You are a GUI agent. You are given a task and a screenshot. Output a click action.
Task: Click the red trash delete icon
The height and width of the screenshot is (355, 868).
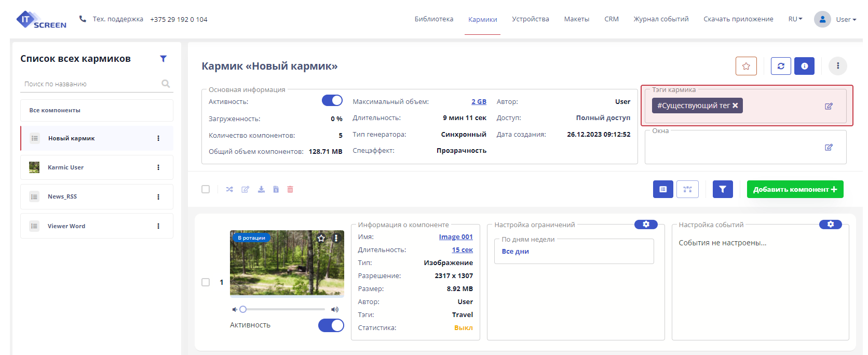pos(290,189)
